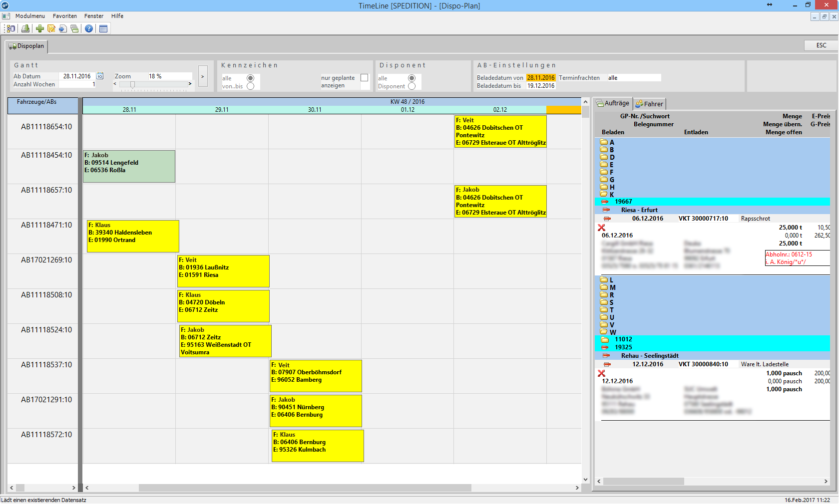Click the application icon beside Modulmenu
839x504 pixels.
coord(6,16)
